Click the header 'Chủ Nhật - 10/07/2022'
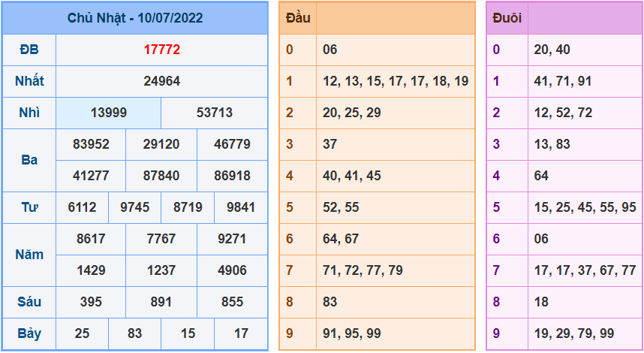This screenshot has width=644, height=353. 135,18
